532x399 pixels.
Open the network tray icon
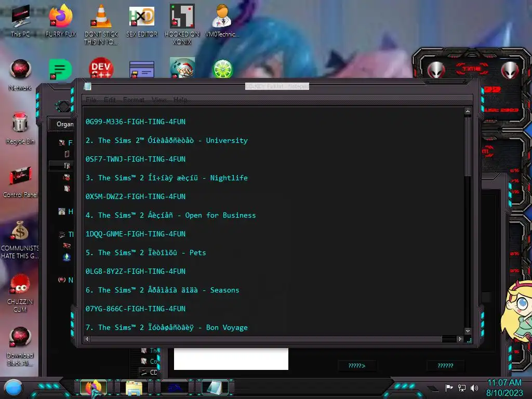(462, 388)
